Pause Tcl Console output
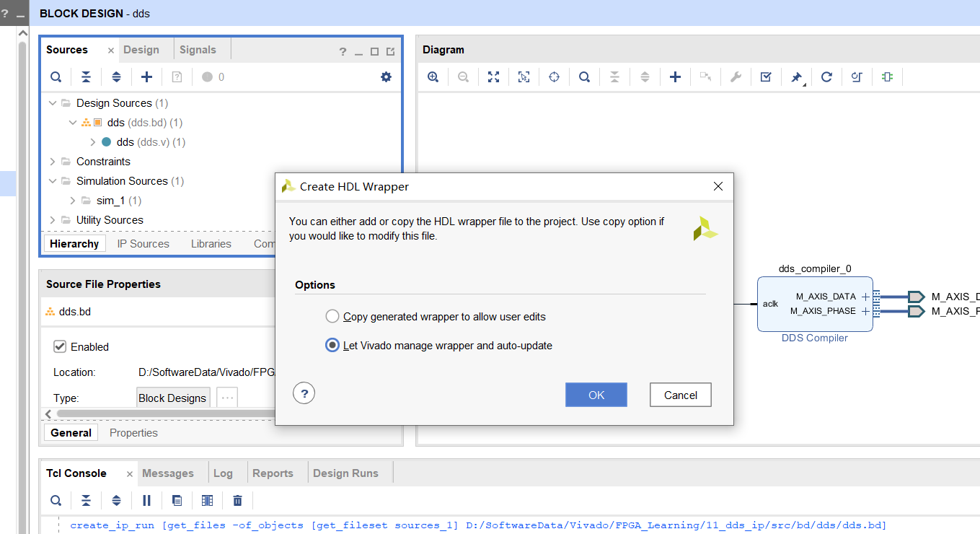This screenshot has height=534, width=980. point(146,500)
